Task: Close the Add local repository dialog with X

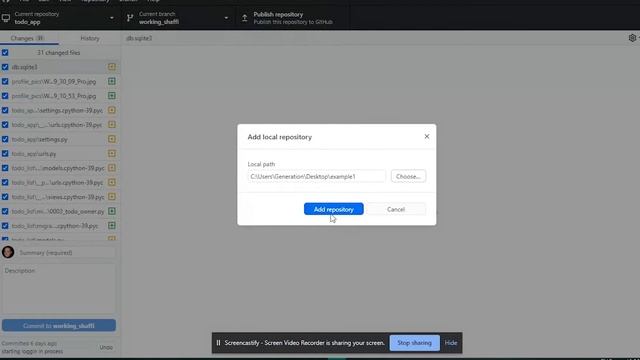Action: click(x=427, y=136)
